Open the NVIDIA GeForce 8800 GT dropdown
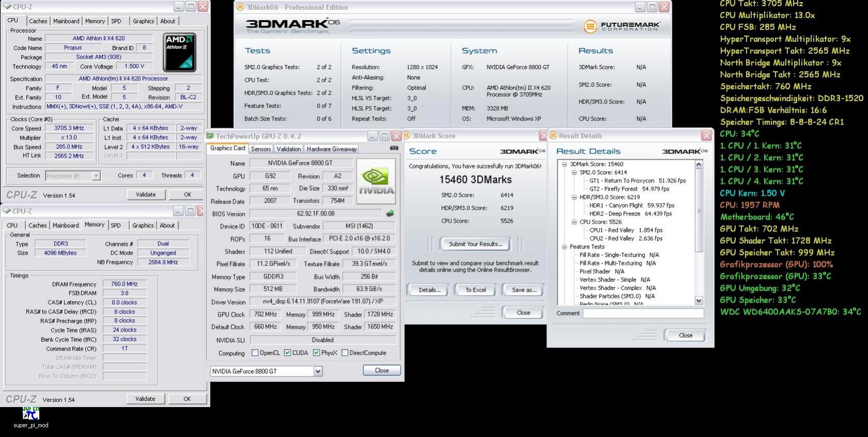This screenshot has height=437, width=868. (x=318, y=371)
